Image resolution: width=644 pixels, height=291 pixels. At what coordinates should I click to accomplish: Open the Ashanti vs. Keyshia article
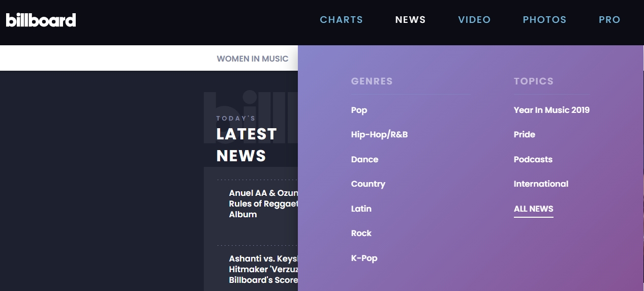click(x=263, y=269)
